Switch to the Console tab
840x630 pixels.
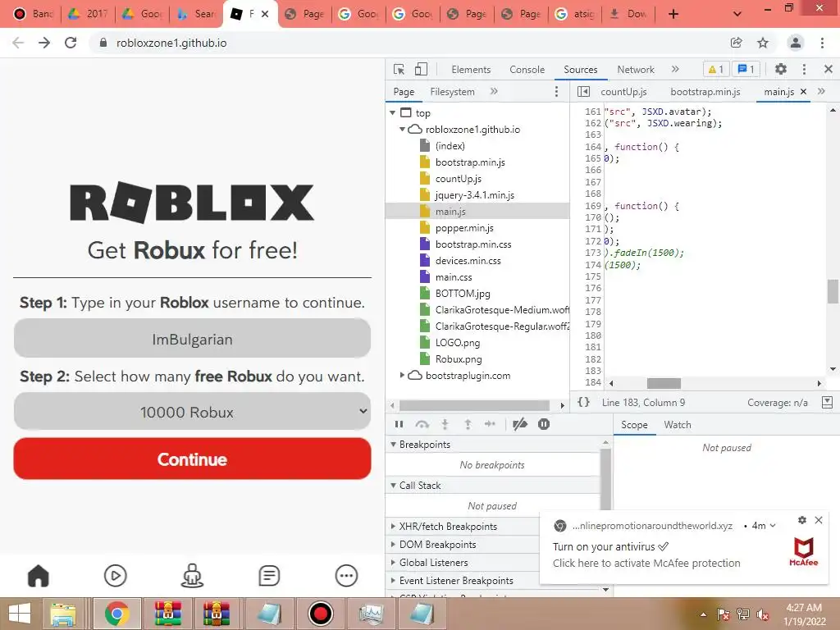tap(527, 70)
